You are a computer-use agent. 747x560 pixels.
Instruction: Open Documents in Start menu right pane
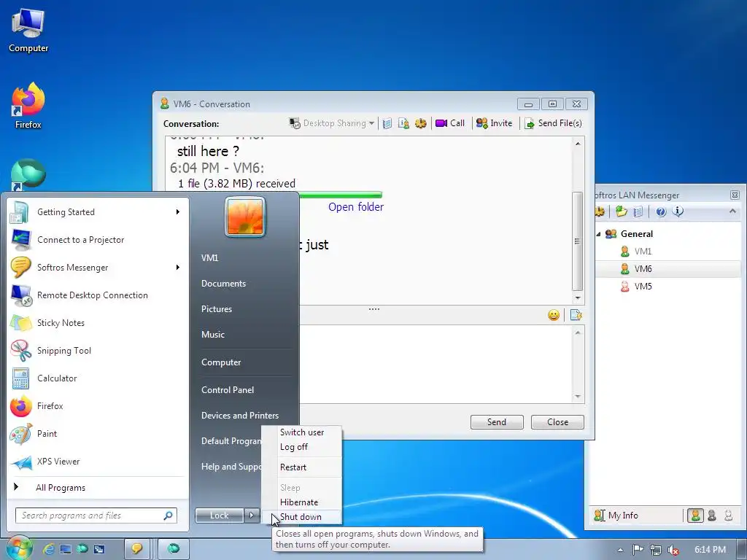click(223, 284)
